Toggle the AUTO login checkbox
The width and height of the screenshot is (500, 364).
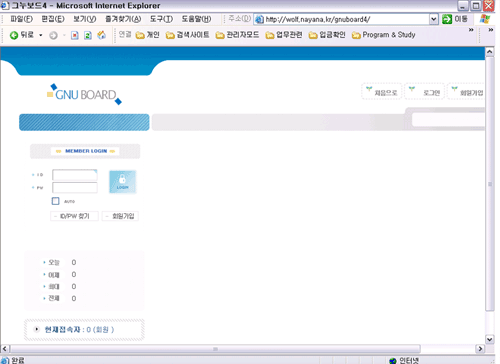coord(56,201)
